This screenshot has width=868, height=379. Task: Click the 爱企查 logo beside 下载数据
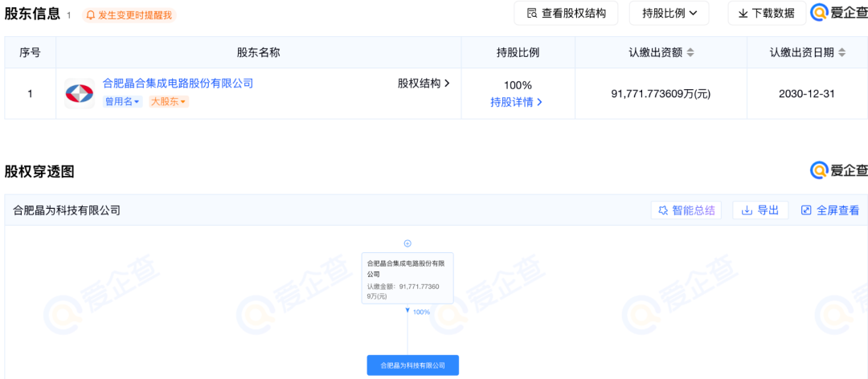tap(838, 13)
